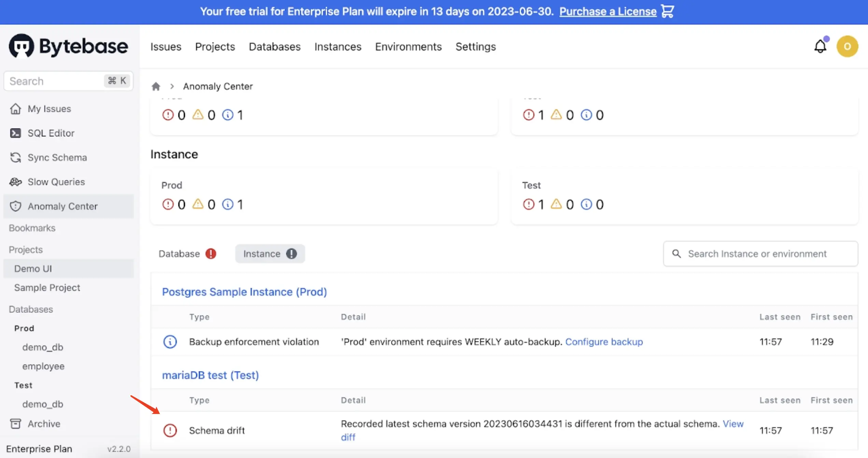Image resolution: width=868 pixels, height=458 pixels.
Task: Click the Purchase a License link
Action: pyautogui.click(x=608, y=11)
